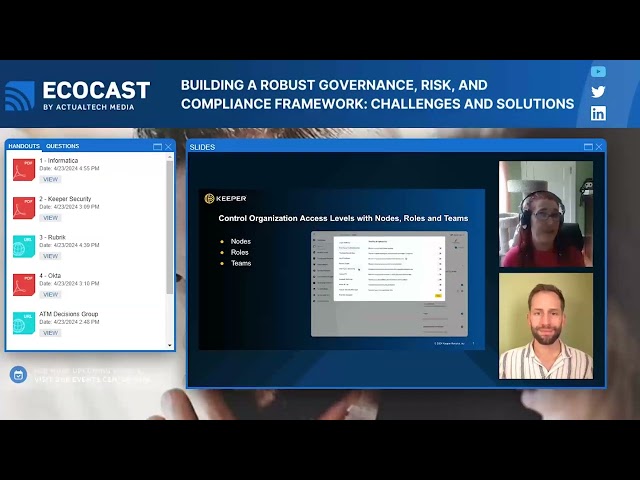Select the 'ATM Decisions Group' title text
The image size is (640, 480).
click(69, 314)
